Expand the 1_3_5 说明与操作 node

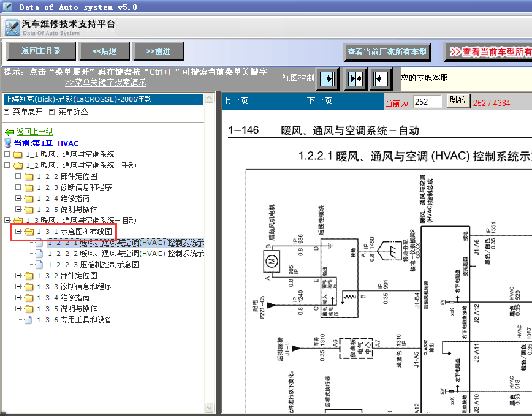[x=18, y=309]
